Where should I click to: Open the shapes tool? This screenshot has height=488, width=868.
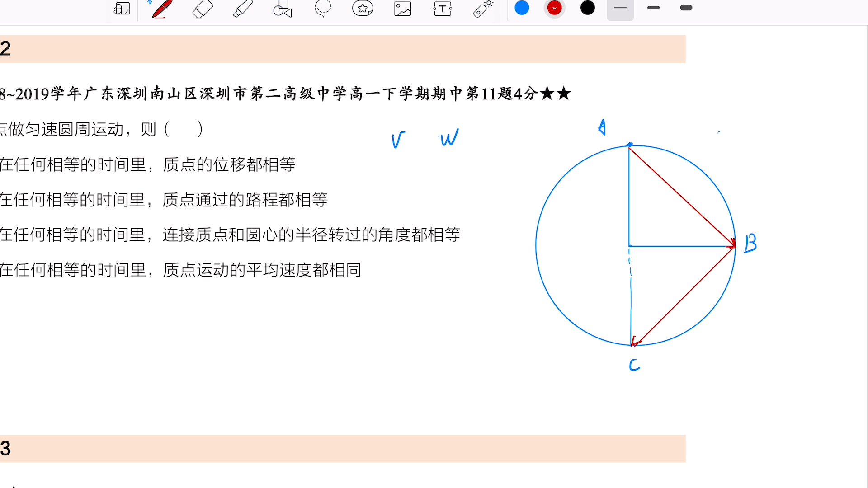(283, 9)
